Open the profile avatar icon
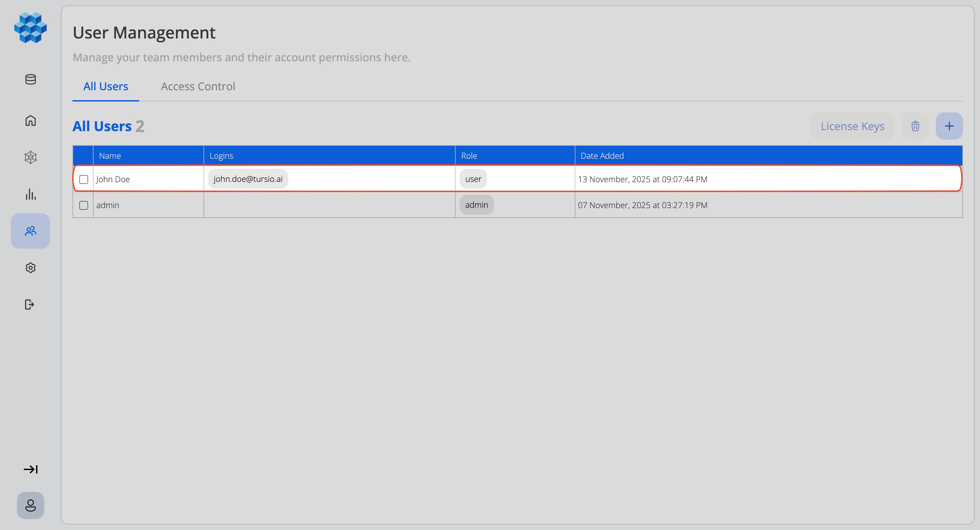 click(30, 505)
